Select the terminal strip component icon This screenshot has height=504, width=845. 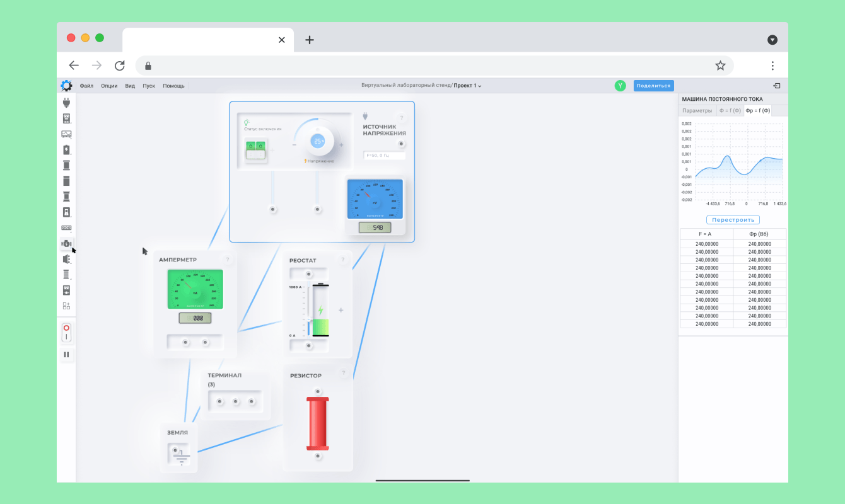pos(66,228)
